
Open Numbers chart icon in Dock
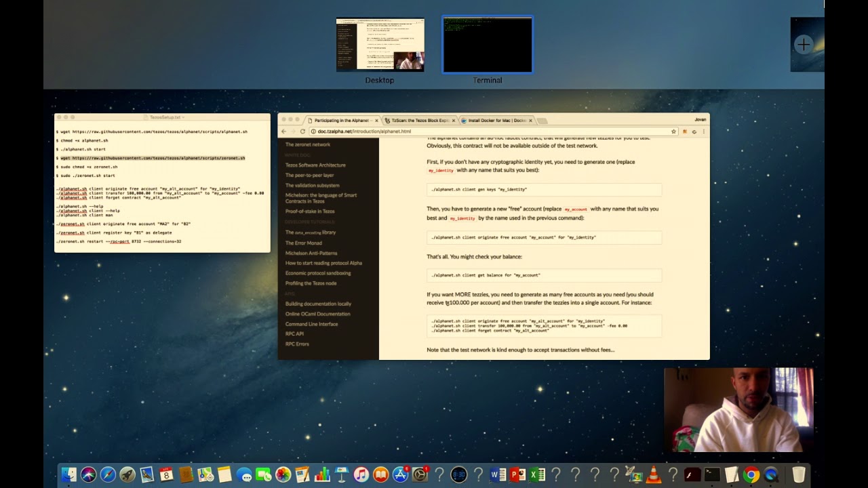click(322, 475)
